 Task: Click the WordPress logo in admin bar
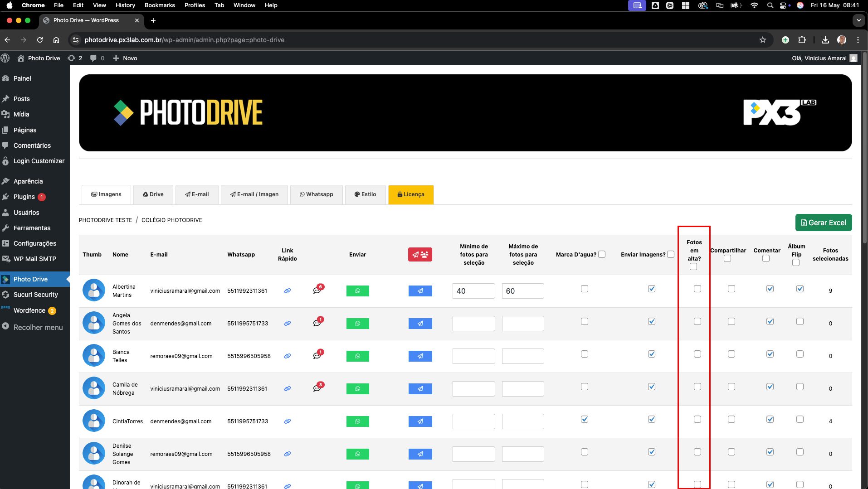coord(5,58)
